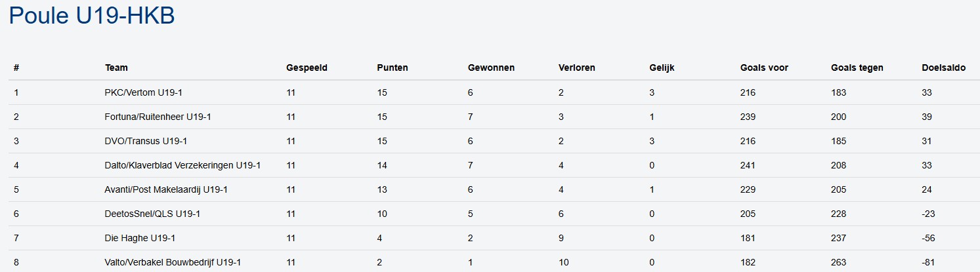
Task: Click the Gespeeld column header
Action: 307,68
